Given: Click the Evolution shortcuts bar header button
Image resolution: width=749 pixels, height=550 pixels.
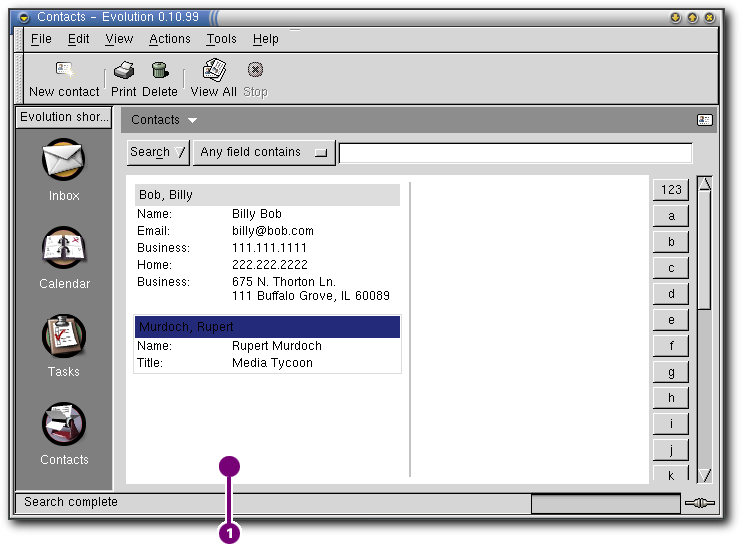Looking at the screenshot, I should [64, 118].
